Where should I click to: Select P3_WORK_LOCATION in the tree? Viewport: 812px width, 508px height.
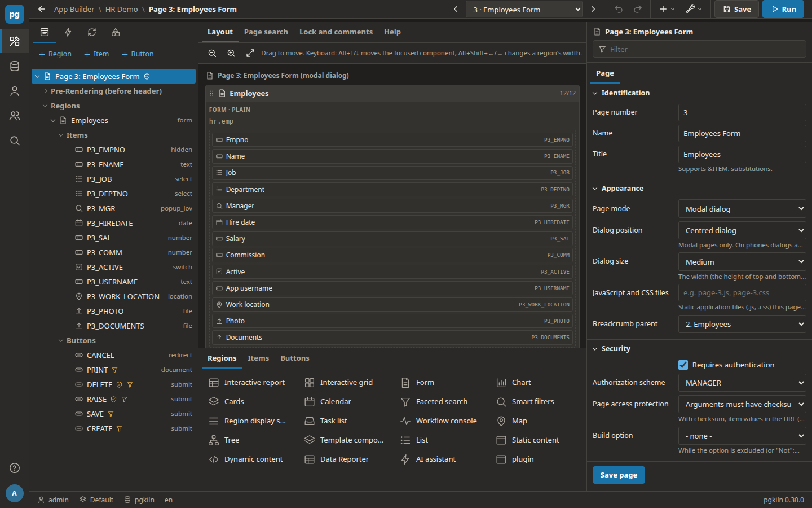click(x=113, y=296)
